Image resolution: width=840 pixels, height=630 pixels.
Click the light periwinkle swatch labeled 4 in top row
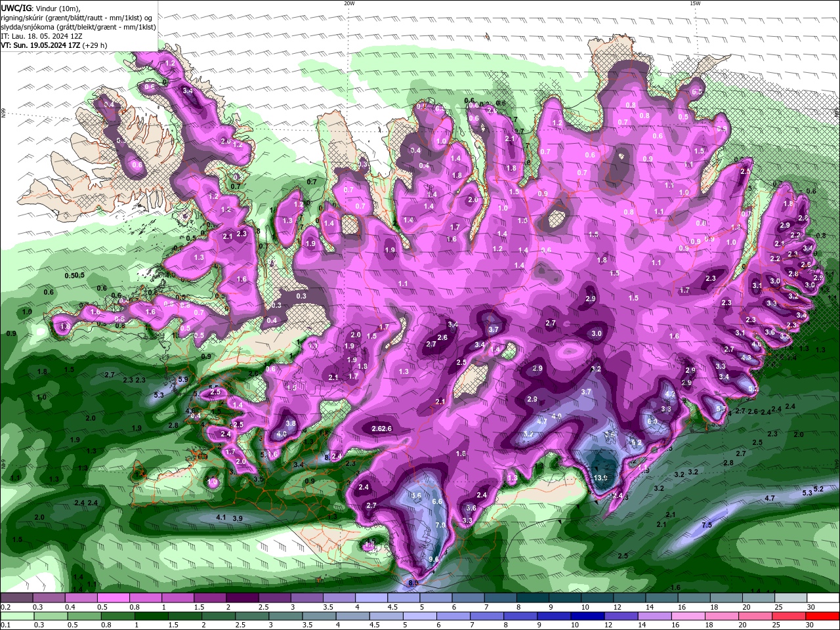371,598
